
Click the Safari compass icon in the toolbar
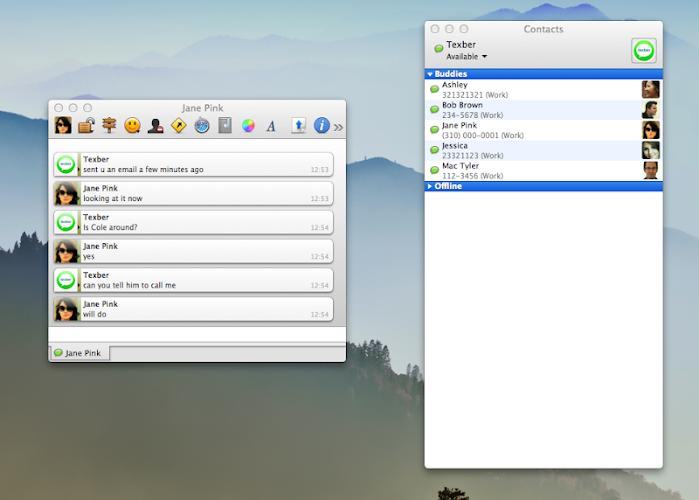pos(201,126)
